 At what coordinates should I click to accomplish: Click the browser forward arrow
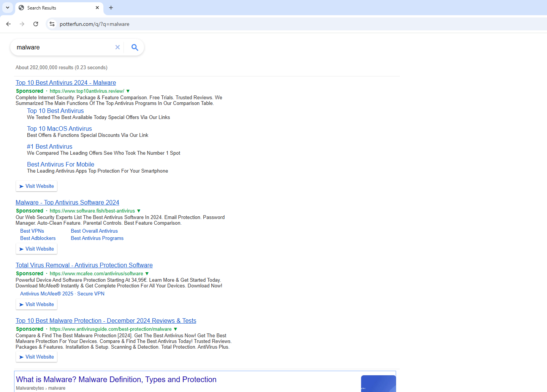22,24
